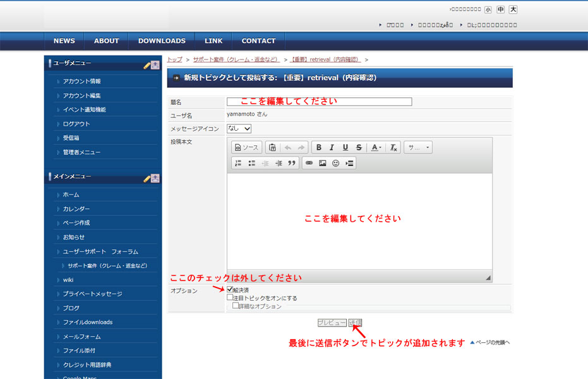This screenshot has height=379, width=588.
Task: Click the decrease indent icon
Action: (265, 163)
